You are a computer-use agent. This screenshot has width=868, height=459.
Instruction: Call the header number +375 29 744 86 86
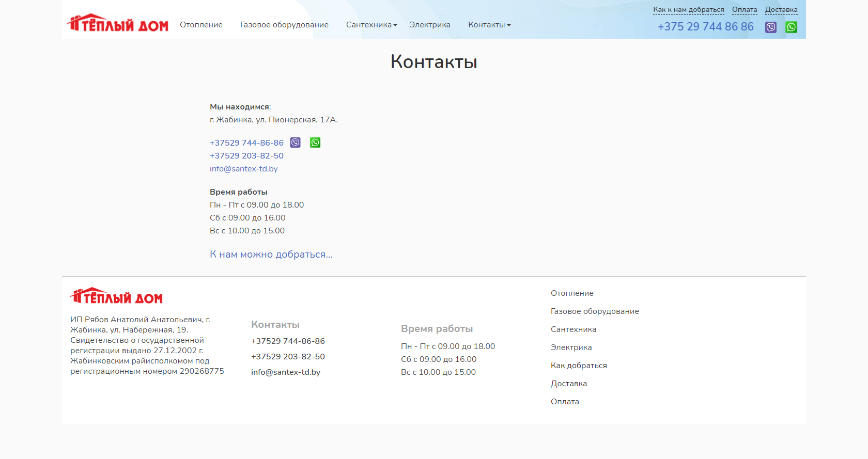click(x=706, y=27)
